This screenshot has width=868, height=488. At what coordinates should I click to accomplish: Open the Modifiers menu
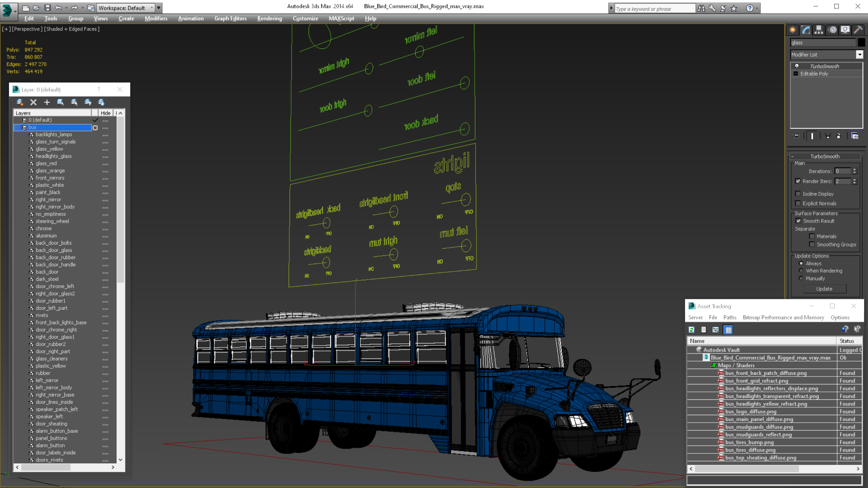tap(156, 18)
